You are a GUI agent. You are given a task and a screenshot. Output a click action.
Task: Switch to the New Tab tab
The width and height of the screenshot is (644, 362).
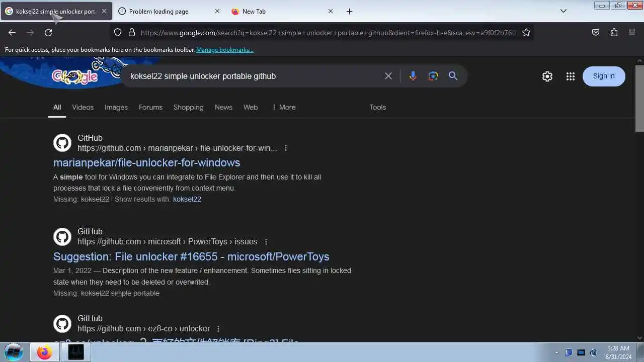(283, 11)
